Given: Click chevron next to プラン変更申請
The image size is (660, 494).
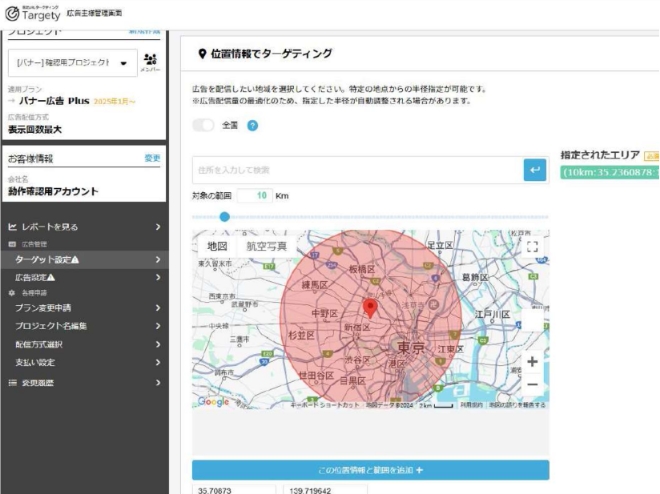Looking at the screenshot, I should click(x=158, y=308).
